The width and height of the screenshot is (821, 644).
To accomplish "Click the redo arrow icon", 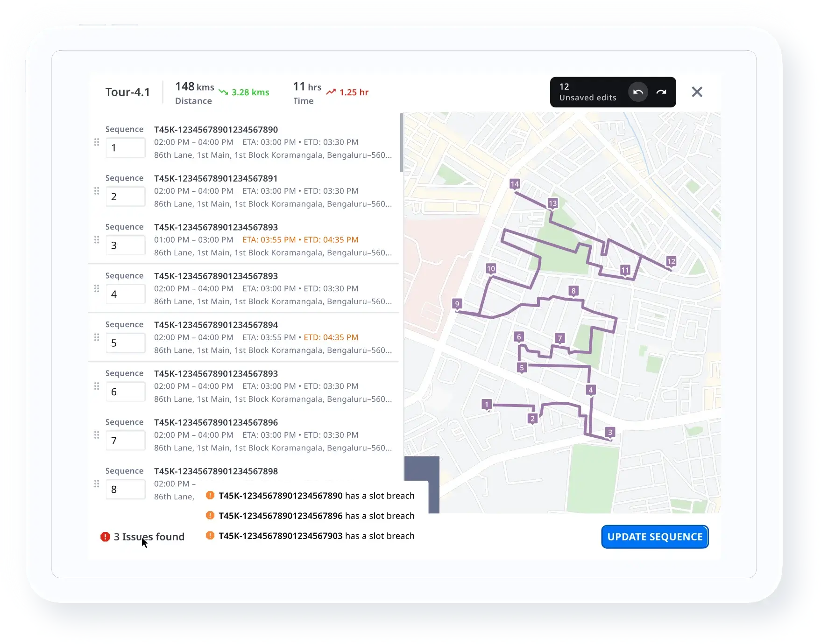I will point(661,92).
